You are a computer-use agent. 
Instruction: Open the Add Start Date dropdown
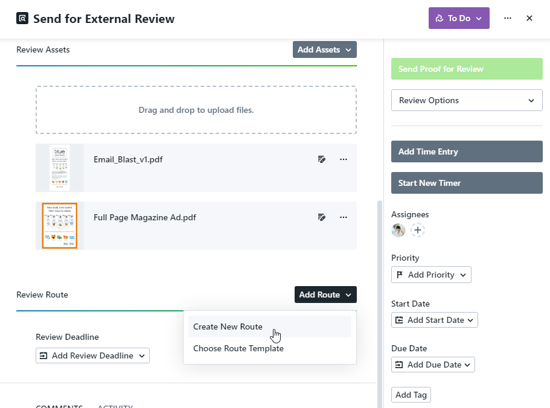coord(434,320)
